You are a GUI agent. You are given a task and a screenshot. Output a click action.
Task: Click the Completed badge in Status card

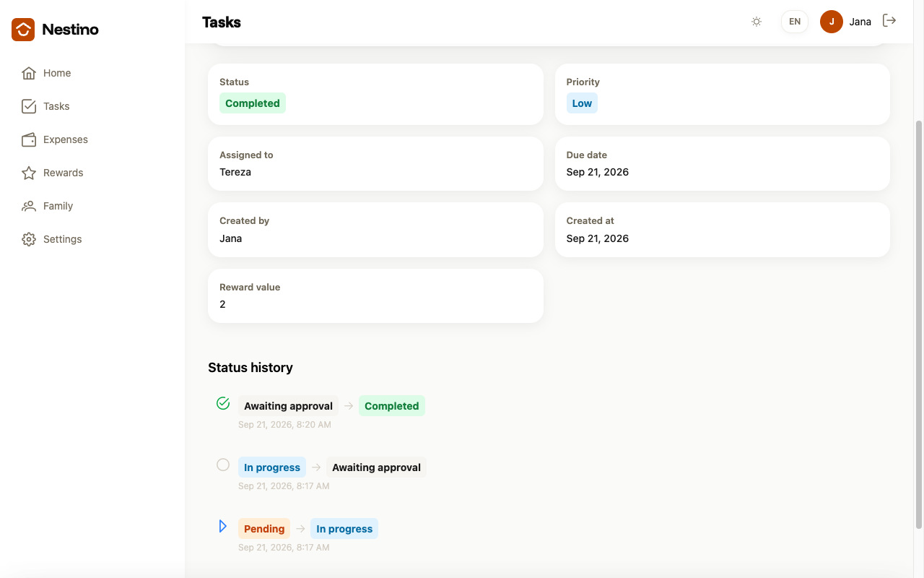[253, 103]
